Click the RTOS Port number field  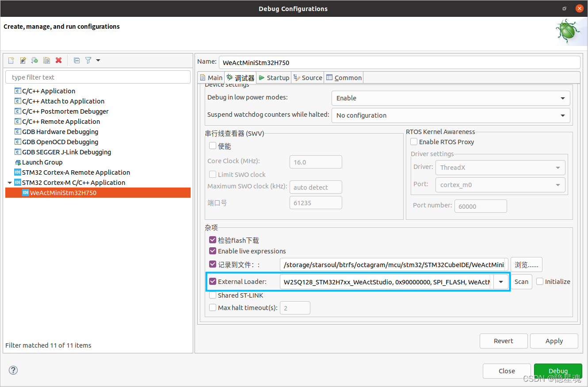click(481, 206)
